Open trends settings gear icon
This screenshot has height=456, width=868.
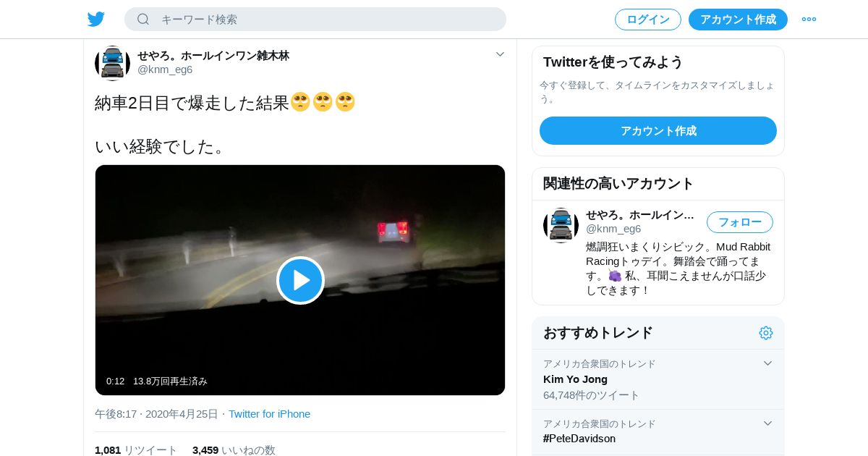click(x=766, y=333)
